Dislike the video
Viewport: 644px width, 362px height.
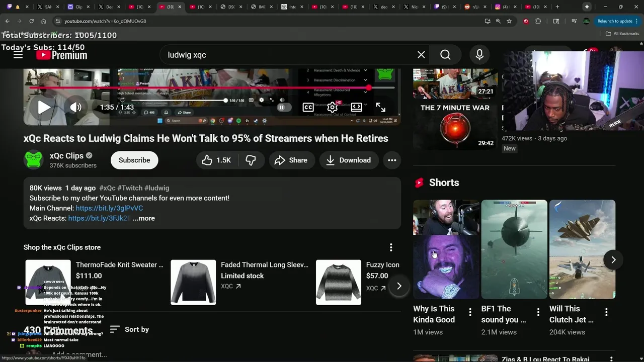[251, 160]
